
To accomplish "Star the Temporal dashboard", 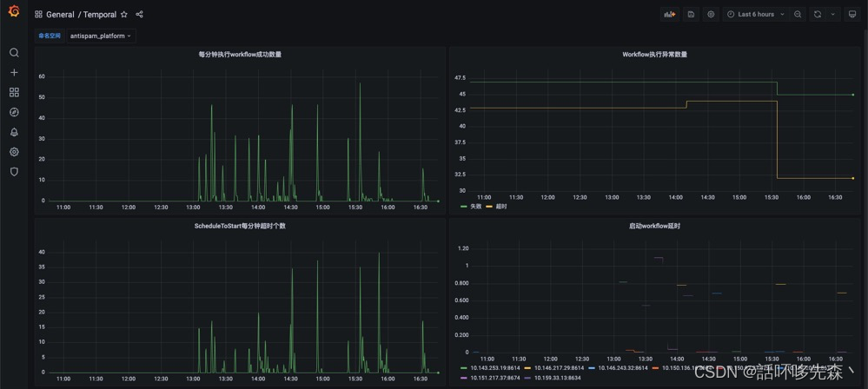I will tap(124, 15).
